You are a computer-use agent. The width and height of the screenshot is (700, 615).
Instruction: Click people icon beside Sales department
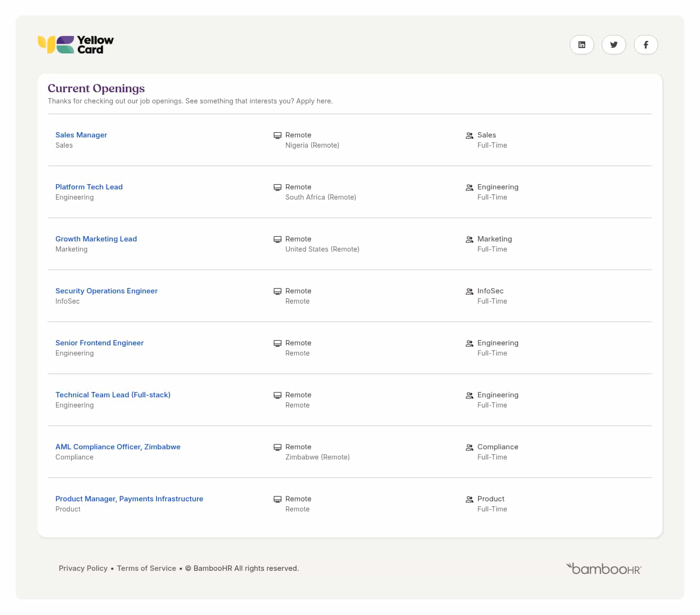click(x=470, y=136)
